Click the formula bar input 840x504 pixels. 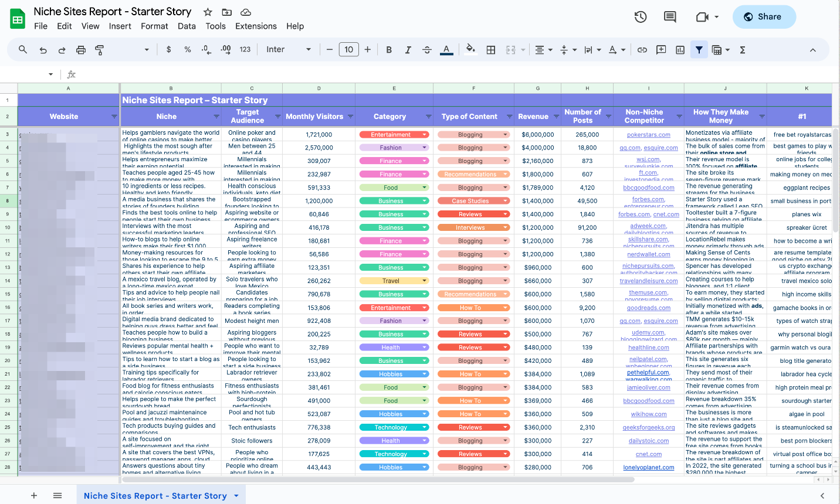(458, 74)
